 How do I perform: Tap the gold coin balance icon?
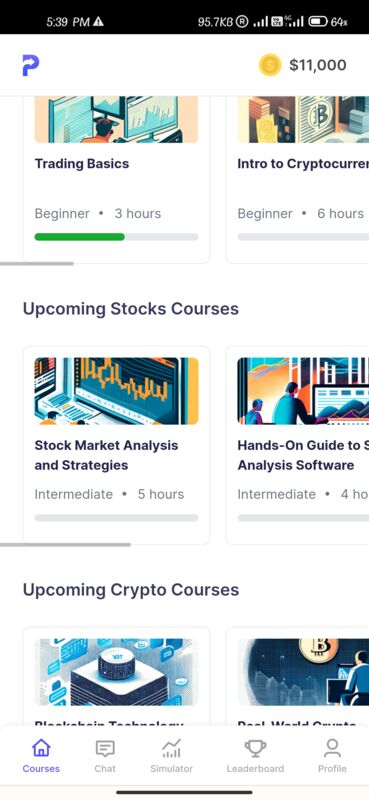point(270,65)
